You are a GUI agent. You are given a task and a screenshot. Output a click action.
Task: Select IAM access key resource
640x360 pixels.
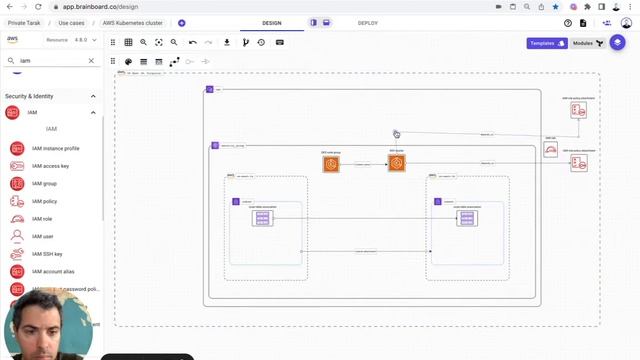pyautogui.click(x=51, y=166)
